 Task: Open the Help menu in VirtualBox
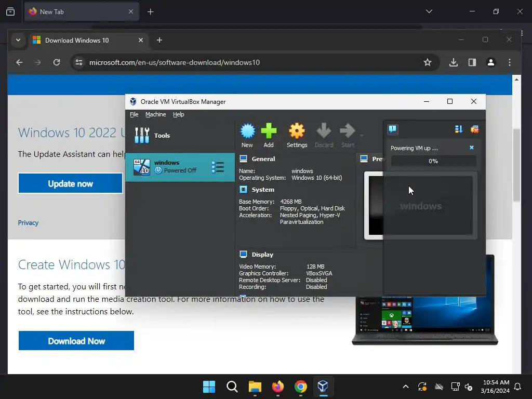[179, 114]
